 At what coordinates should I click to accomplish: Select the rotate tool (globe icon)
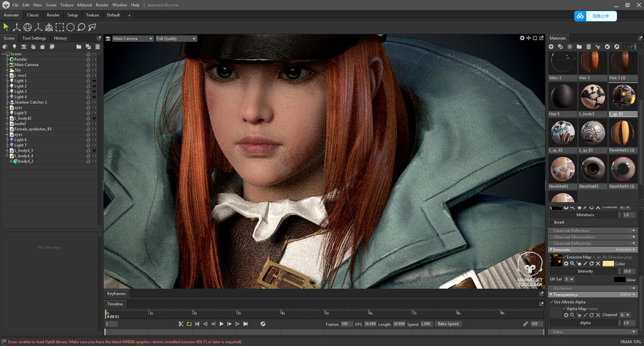click(x=28, y=27)
